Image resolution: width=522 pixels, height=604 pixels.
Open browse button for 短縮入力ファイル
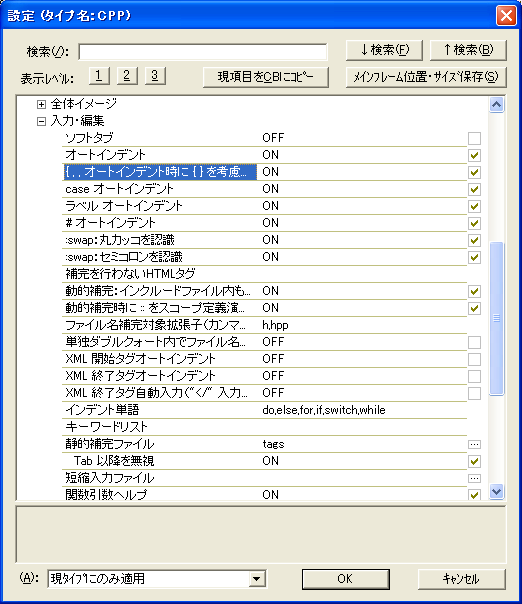click(x=474, y=478)
